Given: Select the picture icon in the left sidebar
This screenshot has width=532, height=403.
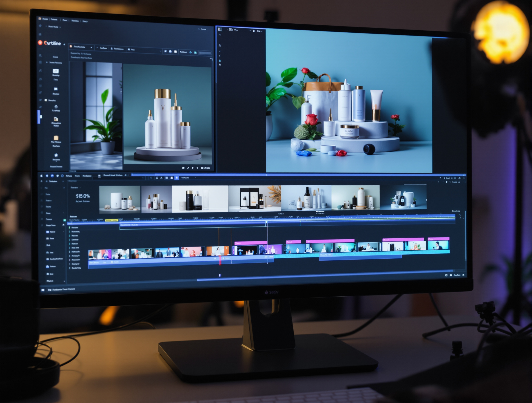Looking at the screenshot, I should click(56, 119).
